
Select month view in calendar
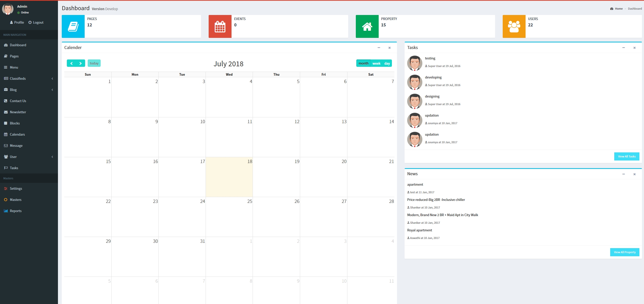tap(363, 63)
